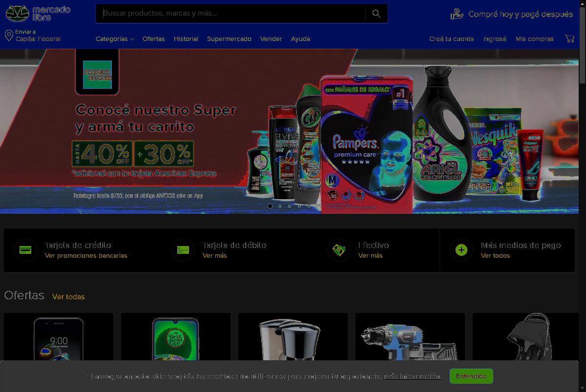Open the Ayuda menu item
586x392 pixels.
click(300, 39)
